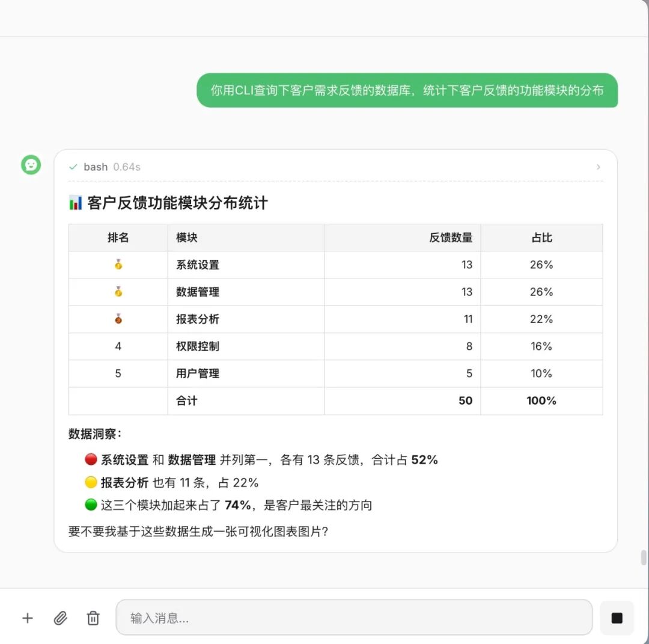
Task: Click the 客户反馈功能模块分布统计 heading
Action: 177,203
